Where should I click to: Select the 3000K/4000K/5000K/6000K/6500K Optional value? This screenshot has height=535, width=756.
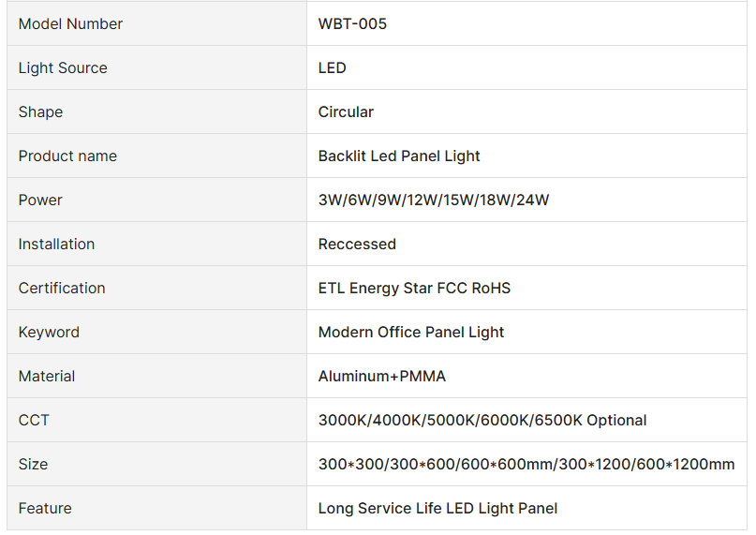pyautogui.click(x=482, y=420)
